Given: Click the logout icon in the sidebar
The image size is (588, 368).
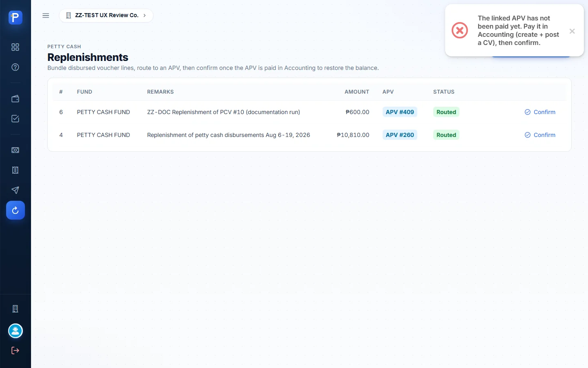Looking at the screenshot, I should point(16,350).
